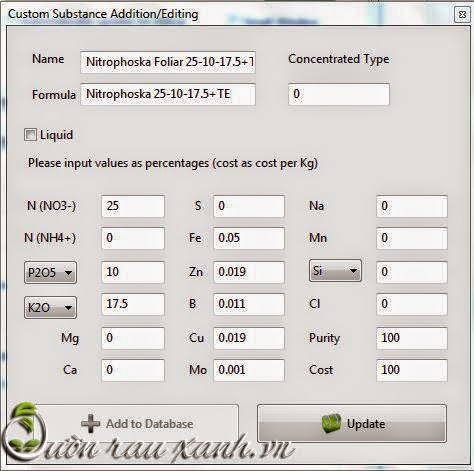The width and height of the screenshot is (474, 471).
Task: Click the Update button
Action: [x=352, y=423]
